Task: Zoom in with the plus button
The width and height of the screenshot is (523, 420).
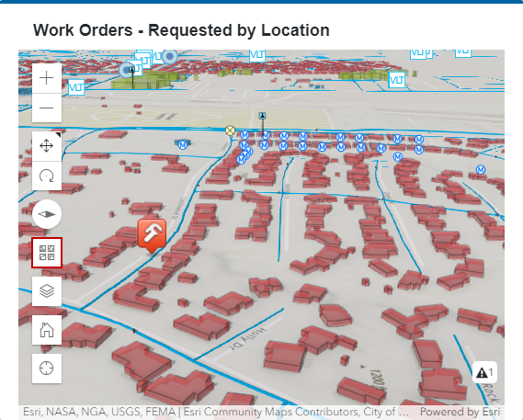Action: pos(47,78)
